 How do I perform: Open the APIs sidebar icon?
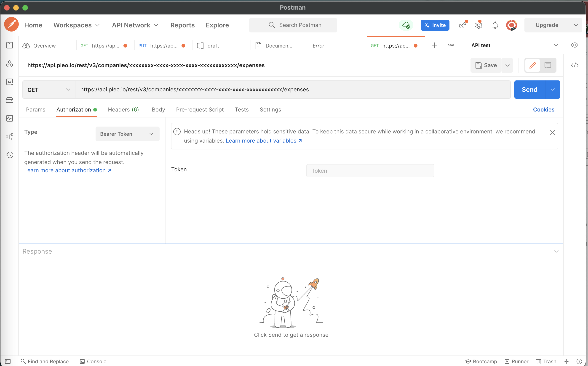[x=10, y=64]
